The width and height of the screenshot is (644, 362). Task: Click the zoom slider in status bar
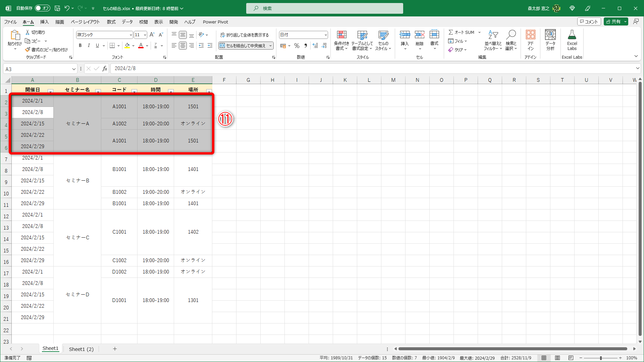click(x=600, y=358)
